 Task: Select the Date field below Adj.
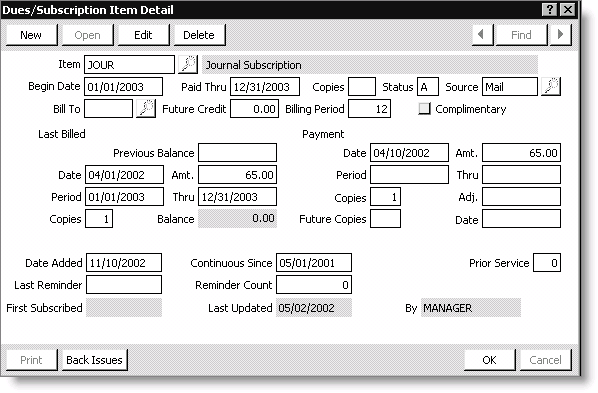[521, 219]
